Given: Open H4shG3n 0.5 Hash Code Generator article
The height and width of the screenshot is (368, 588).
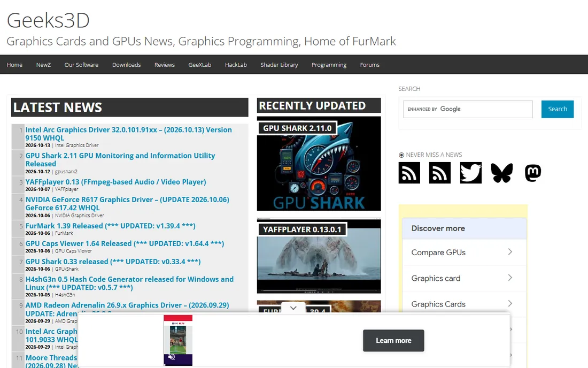Looking at the screenshot, I should pos(129,283).
